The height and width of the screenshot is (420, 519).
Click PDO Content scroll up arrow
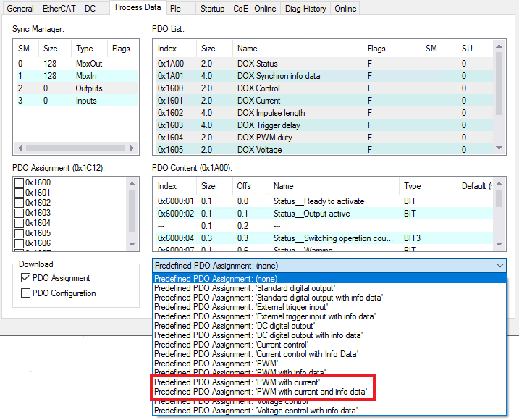(499, 183)
